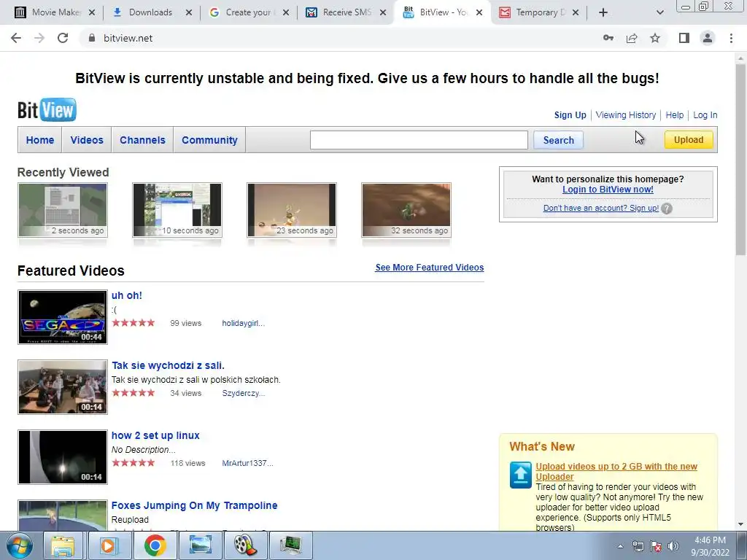Close the Receive SMS tab

[x=383, y=12]
